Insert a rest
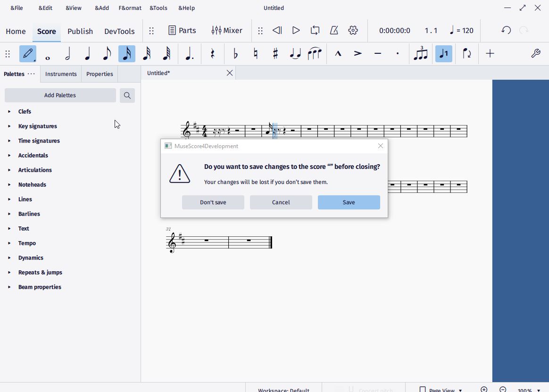The height and width of the screenshot is (392, 549). 212,53
